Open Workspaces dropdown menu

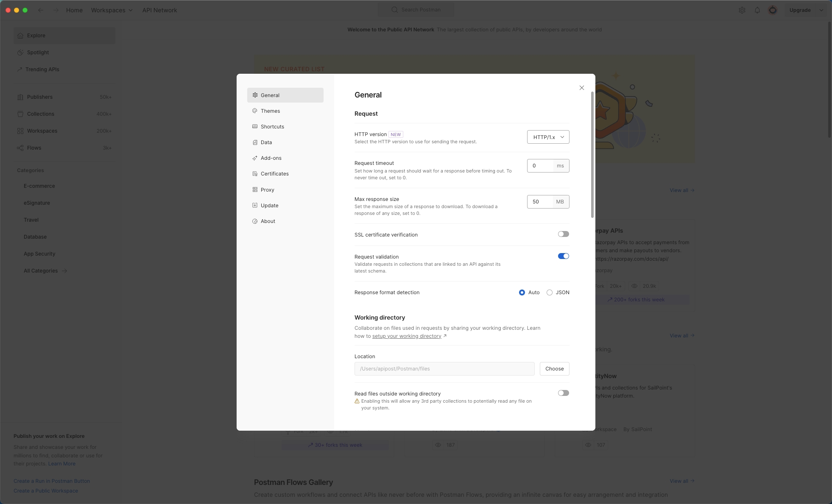click(x=112, y=10)
